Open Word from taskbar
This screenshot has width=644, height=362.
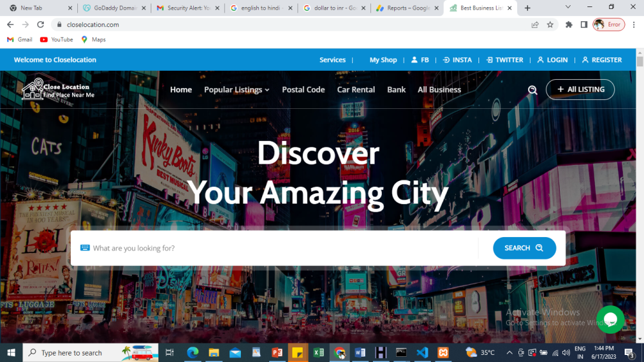360,352
